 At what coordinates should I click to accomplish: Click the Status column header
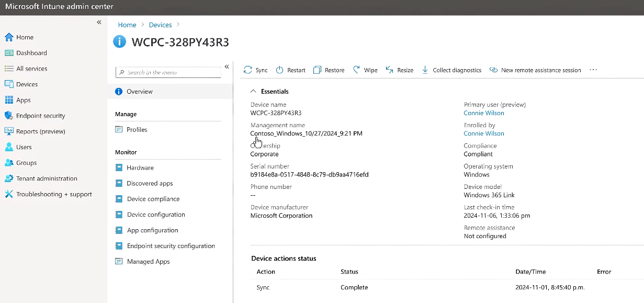coord(349,272)
